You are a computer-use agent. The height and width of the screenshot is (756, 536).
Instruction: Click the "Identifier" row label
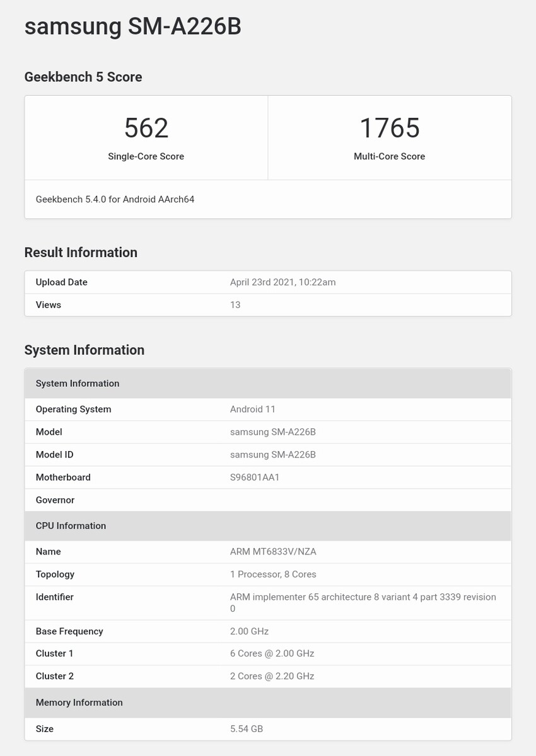(55, 597)
